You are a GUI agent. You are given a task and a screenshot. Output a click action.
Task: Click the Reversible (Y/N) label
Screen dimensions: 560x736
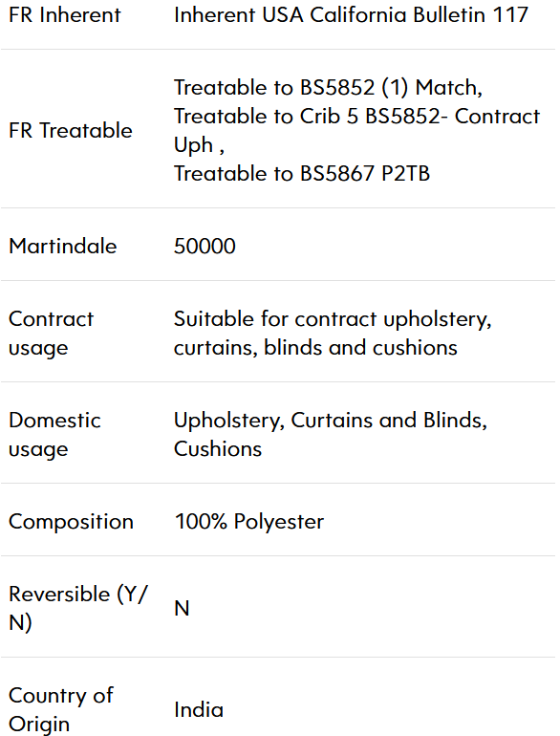(78, 608)
